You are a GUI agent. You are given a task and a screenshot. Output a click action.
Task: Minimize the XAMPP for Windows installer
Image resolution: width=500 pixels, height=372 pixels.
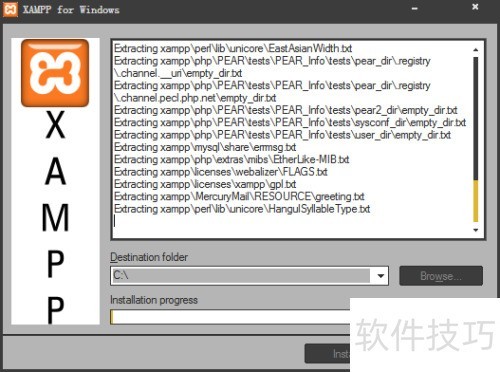[x=415, y=9]
